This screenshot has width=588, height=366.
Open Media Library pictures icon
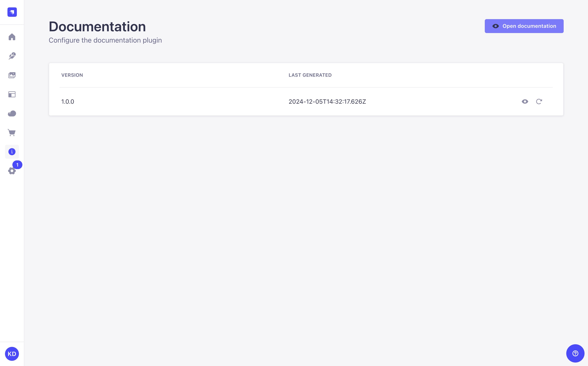pos(12,75)
